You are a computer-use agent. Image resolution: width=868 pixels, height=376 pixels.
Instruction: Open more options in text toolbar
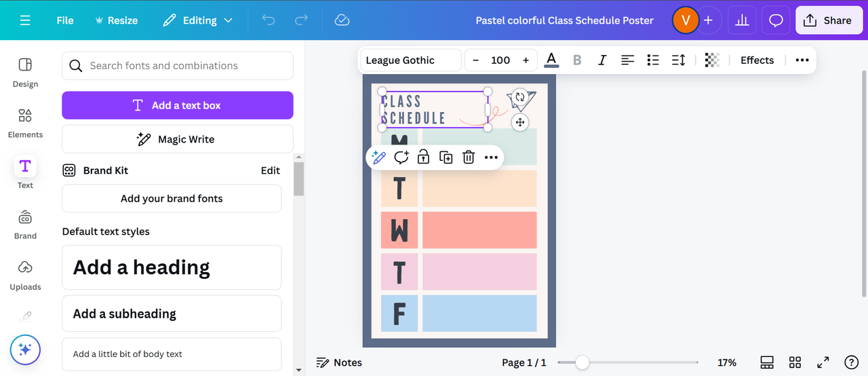802,60
